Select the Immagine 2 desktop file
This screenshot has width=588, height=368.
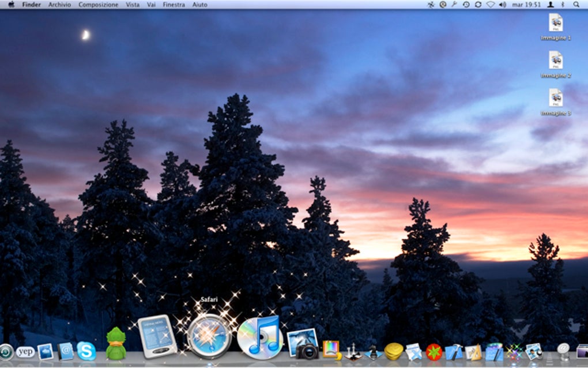point(556,65)
